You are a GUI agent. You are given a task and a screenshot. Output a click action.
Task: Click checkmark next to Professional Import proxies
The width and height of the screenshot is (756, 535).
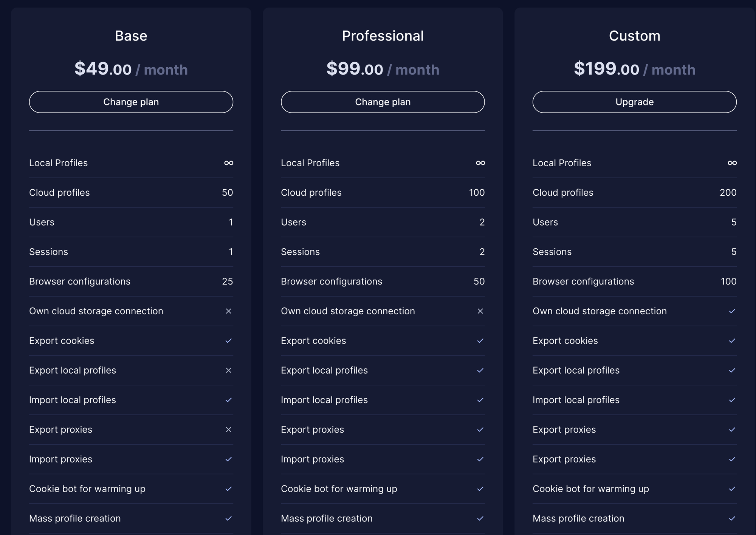point(480,459)
